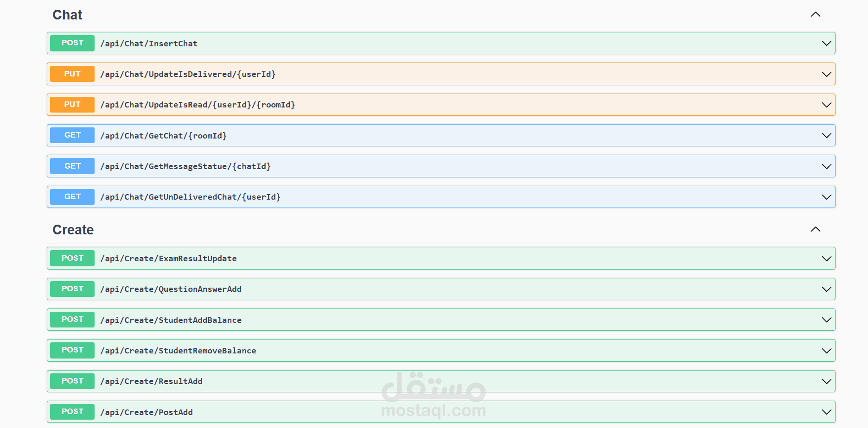Image resolution: width=868 pixels, height=428 pixels.
Task: Select path /api/Create/StudentAddBalance
Action: tap(171, 320)
